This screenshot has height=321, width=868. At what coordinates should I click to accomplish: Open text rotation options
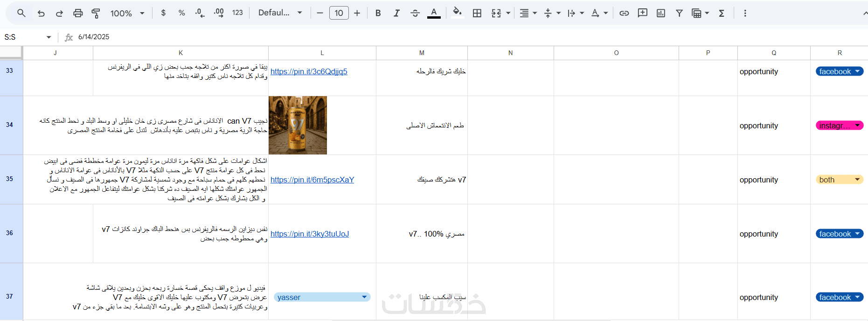[x=599, y=13]
